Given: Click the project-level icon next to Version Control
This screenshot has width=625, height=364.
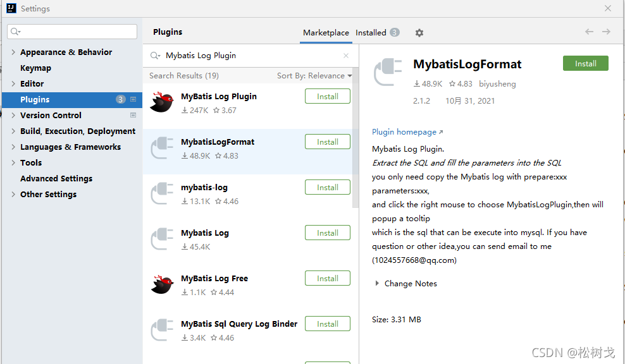Looking at the screenshot, I should 133,115.
